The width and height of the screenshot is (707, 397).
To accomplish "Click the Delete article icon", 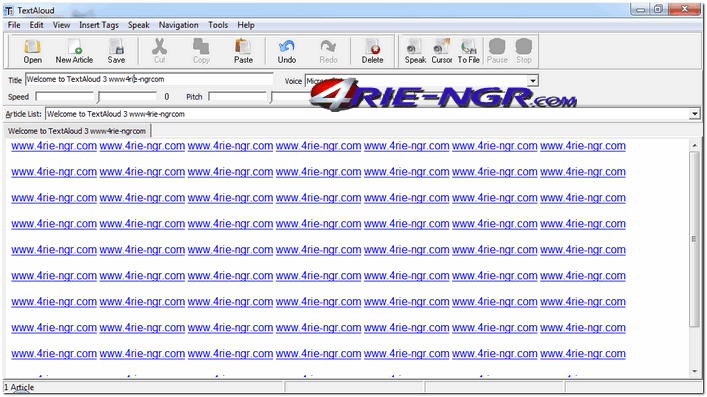I will pos(372,51).
